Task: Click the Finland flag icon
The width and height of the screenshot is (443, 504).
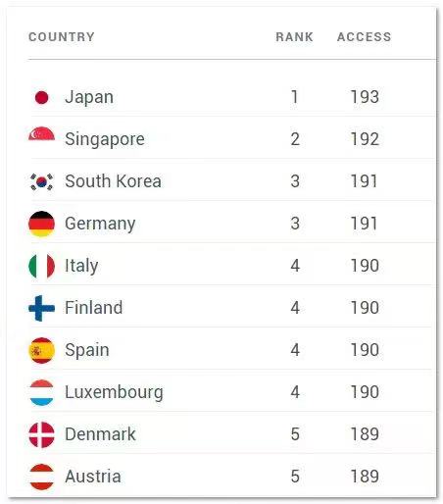Action: 41,308
